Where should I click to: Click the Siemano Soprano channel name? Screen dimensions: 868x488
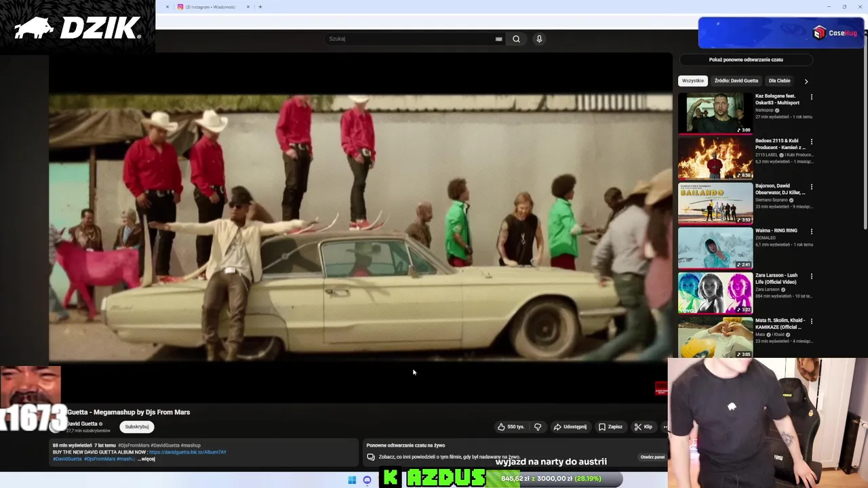[771, 200]
